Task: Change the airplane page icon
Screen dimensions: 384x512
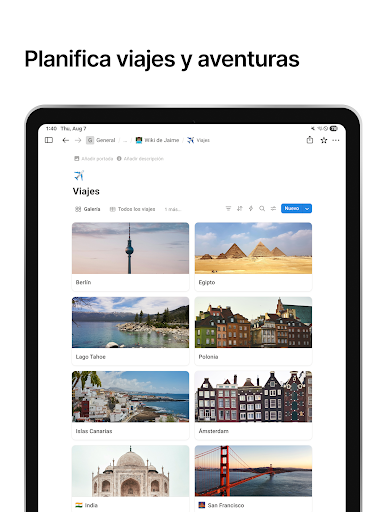Action: 79,175
